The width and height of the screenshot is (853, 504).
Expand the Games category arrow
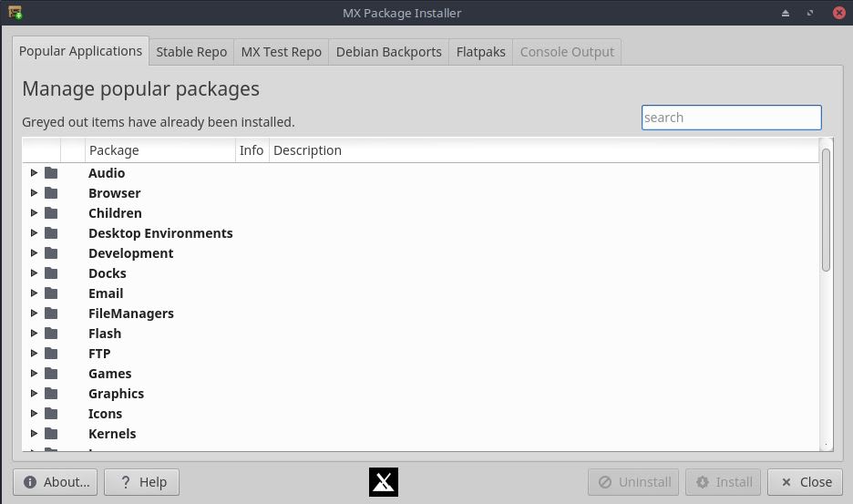(34, 374)
